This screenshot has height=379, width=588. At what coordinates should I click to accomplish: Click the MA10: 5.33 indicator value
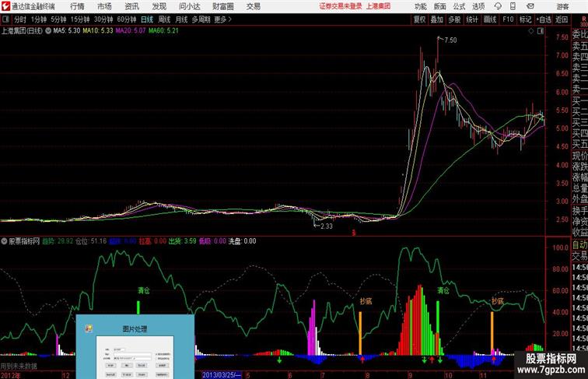(98, 31)
